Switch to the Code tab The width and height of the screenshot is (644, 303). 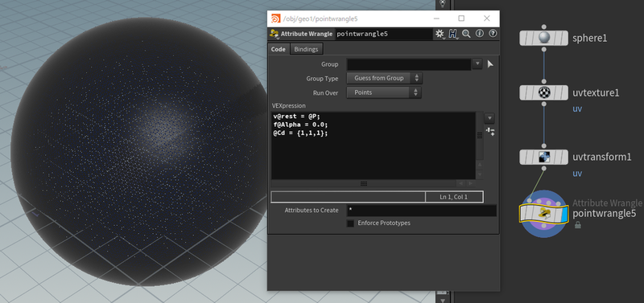279,49
